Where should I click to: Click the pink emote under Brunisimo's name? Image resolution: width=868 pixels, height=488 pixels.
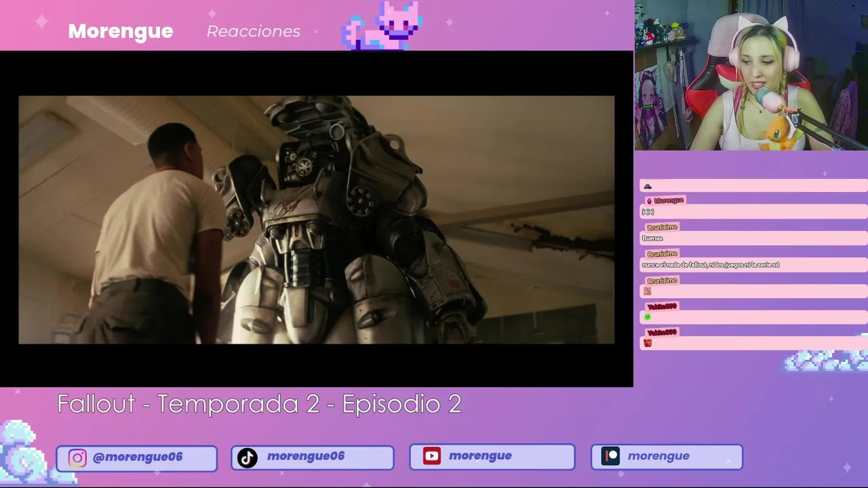click(x=648, y=291)
